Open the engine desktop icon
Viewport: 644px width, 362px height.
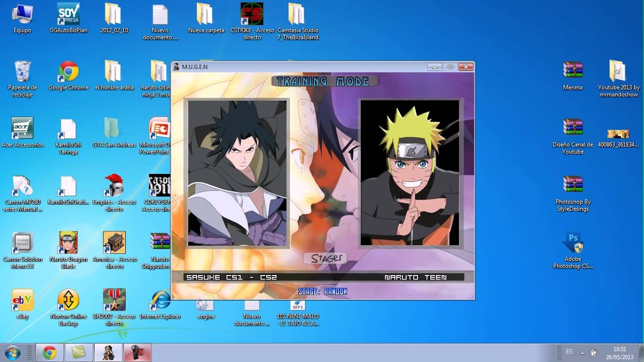coord(206,309)
